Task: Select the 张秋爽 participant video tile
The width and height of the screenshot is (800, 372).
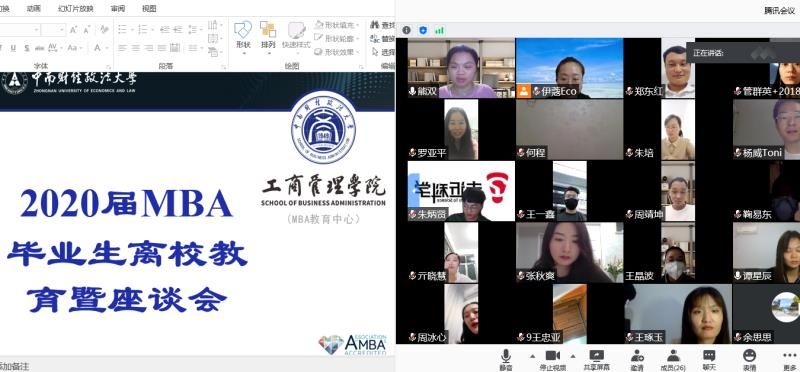Action: 569,253
